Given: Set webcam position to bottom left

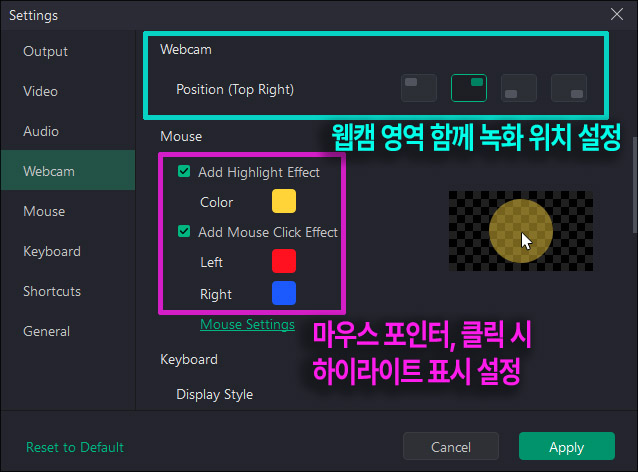Looking at the screenshot, I should [x=519, y=88].
